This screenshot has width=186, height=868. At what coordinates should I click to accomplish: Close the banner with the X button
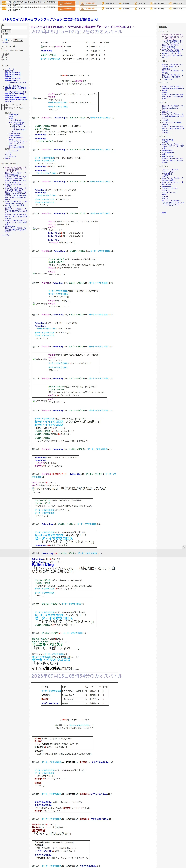pyautogui.click(x=184, y=547)
